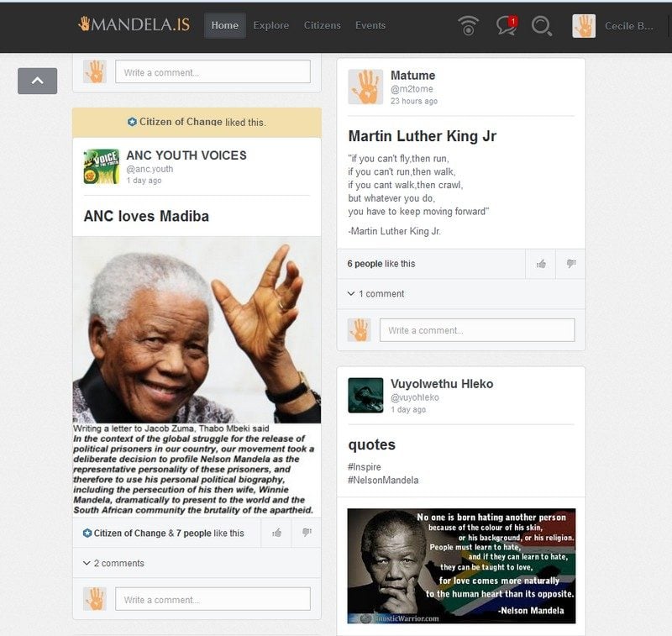
Task: Click the scroll-up chevron button
Action: pos(37,81)
